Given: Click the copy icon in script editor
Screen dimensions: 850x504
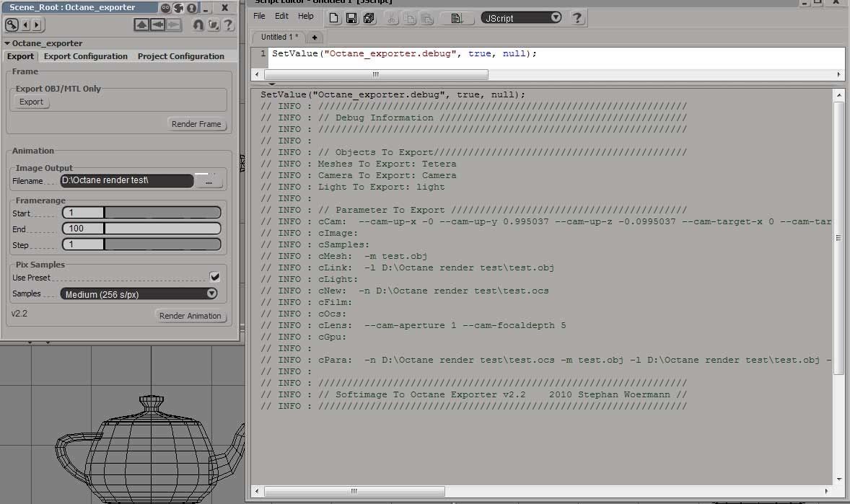Looking at the screenshot, I should coord(409,19).
